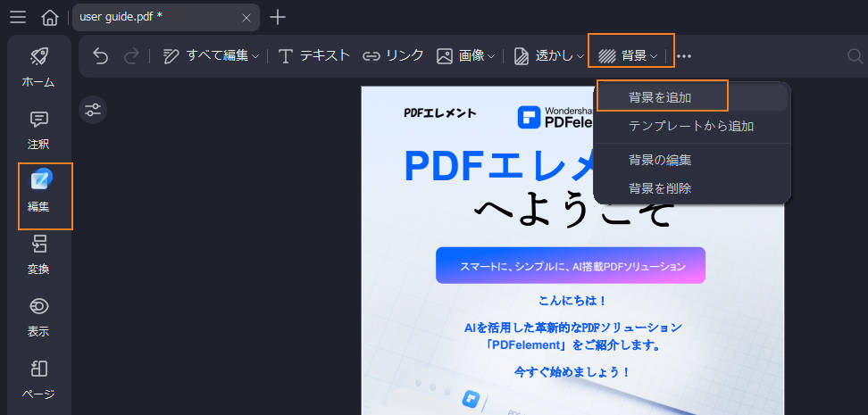
Task: Click the AIを活用した革新的な text line
Action: [x=573, y=328]
